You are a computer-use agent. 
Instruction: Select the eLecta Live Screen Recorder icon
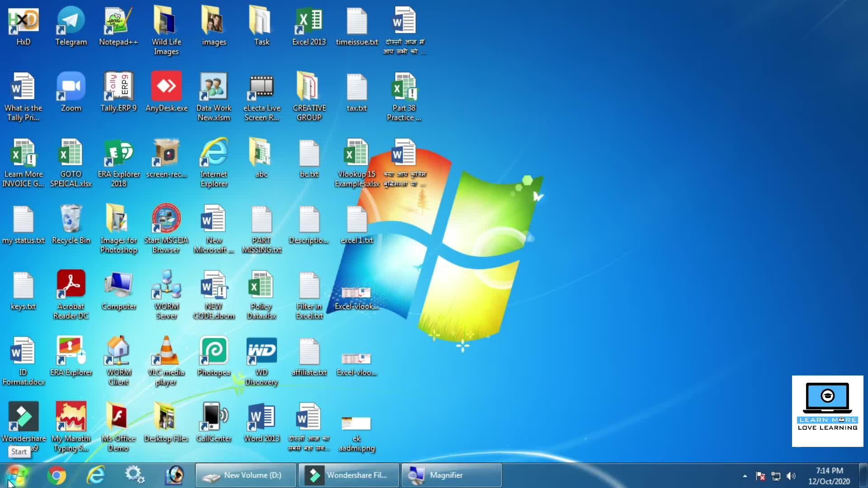tap(261, 97)
